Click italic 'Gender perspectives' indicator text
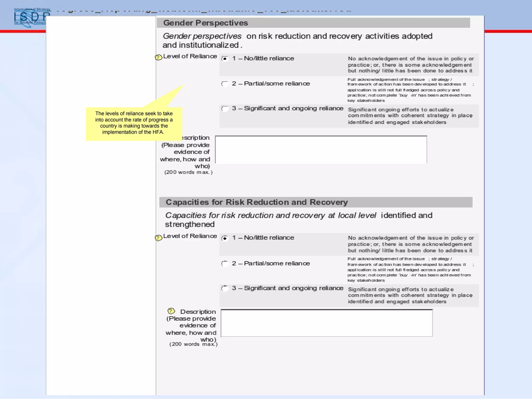 point(202,36)
